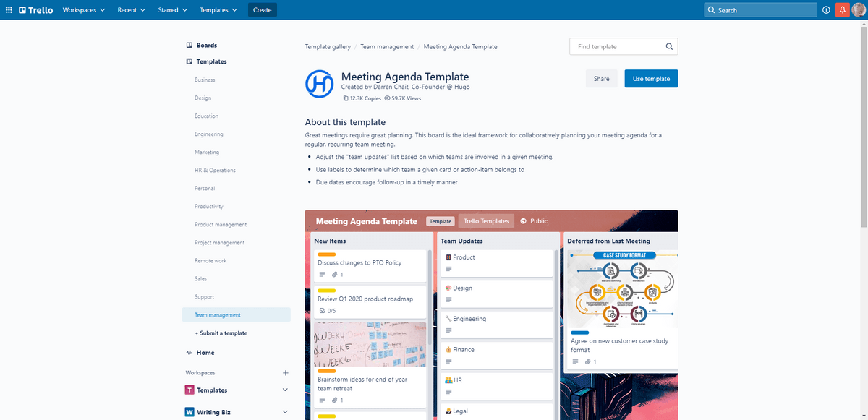868x420 pixels.
Task: Click the Trello Templates button on board
Action: (485, 221)
